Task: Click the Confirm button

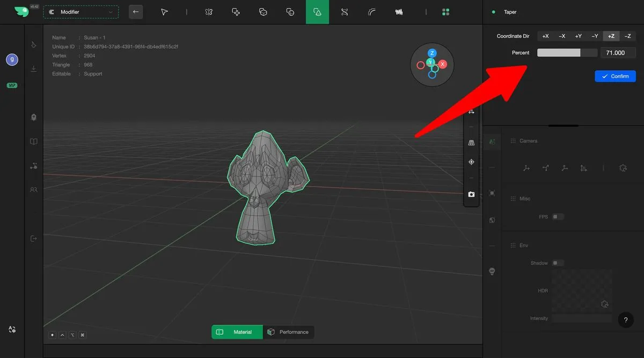Action: 615,76
